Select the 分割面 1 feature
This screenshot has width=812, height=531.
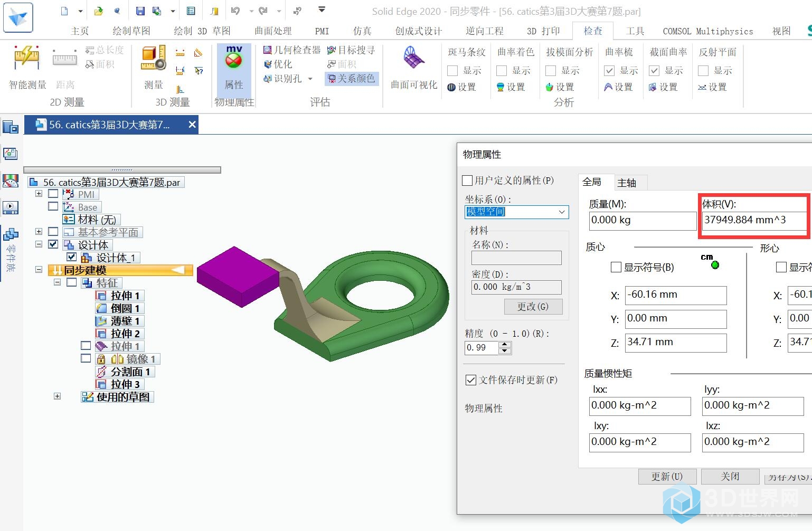coord(125,372)
